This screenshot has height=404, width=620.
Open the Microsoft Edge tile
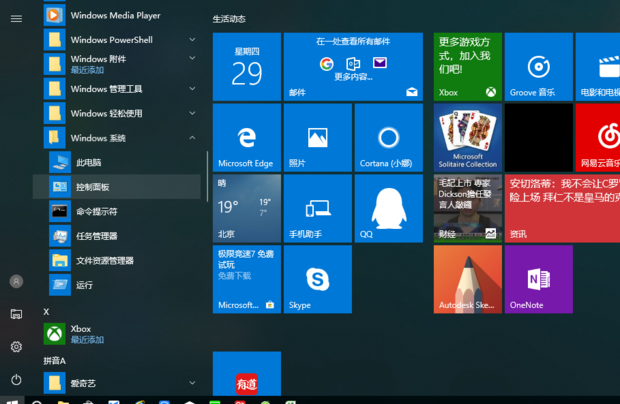[x=246, y=138]
